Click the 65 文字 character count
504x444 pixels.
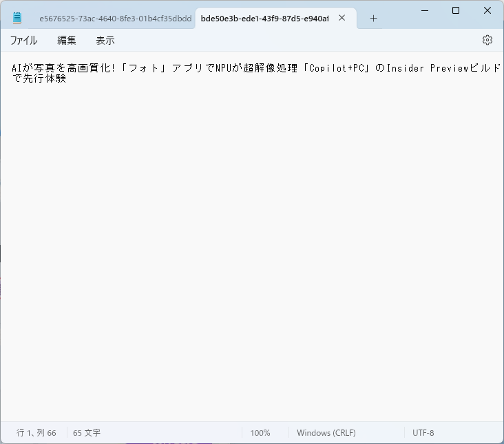[87, 433]
